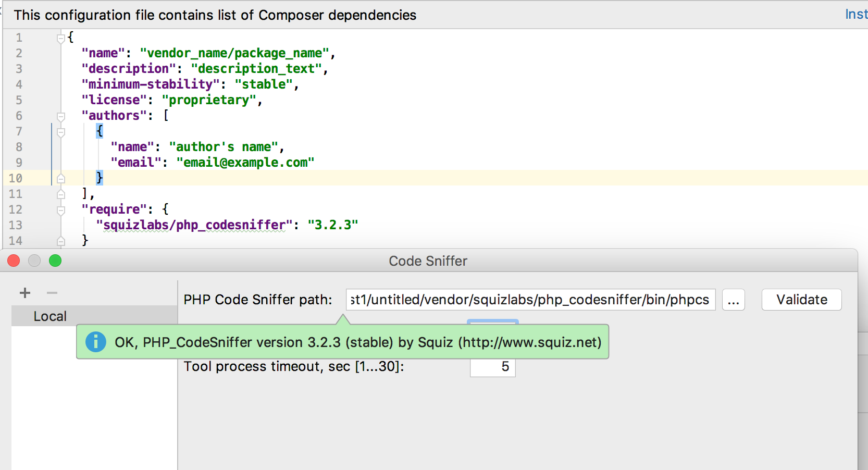Click line number 10 in the gutter
868x470 pixels.
pos(16,178)
